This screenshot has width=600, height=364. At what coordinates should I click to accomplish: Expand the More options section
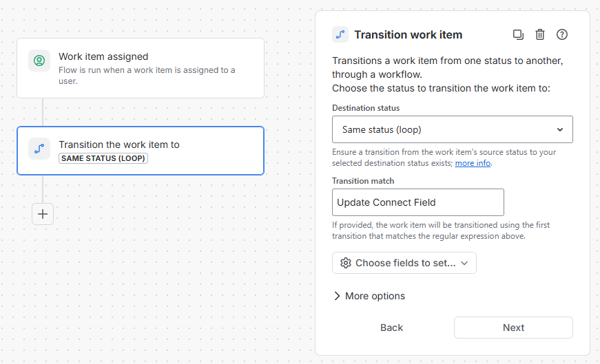coord(370,296)
